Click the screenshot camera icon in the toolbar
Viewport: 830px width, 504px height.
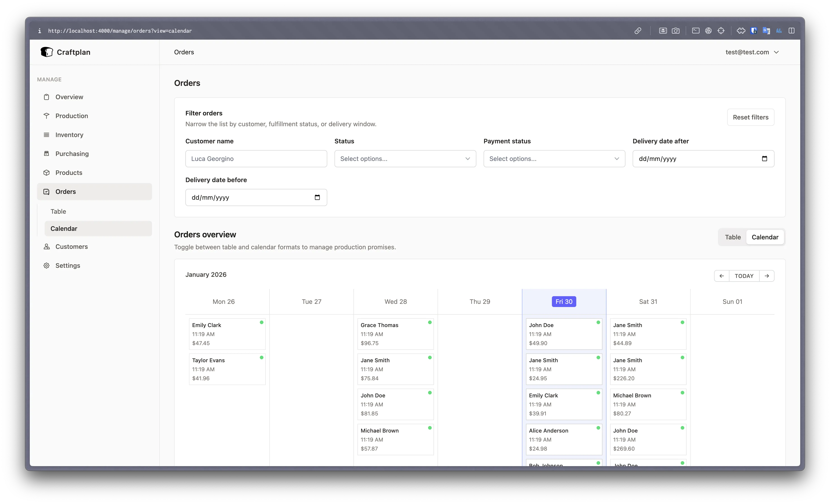pos(676,31)
